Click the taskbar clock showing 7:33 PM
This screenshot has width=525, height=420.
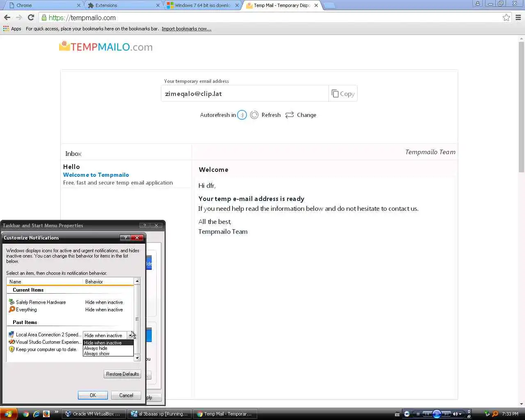[510, 414]
